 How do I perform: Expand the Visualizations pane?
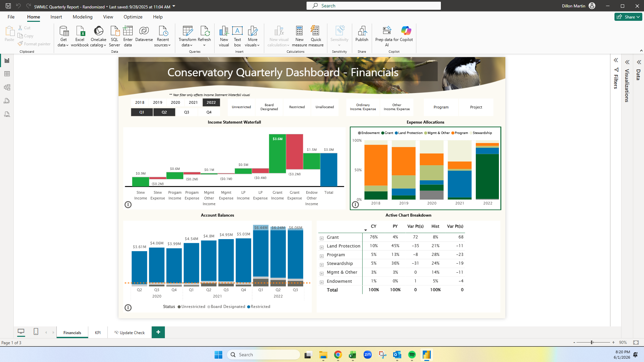coord(627,62)
